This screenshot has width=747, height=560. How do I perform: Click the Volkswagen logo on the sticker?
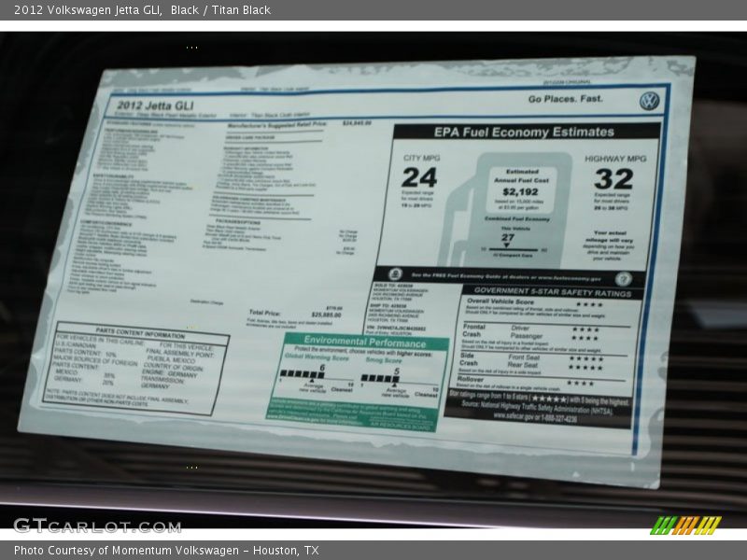(x=649, y=101)
